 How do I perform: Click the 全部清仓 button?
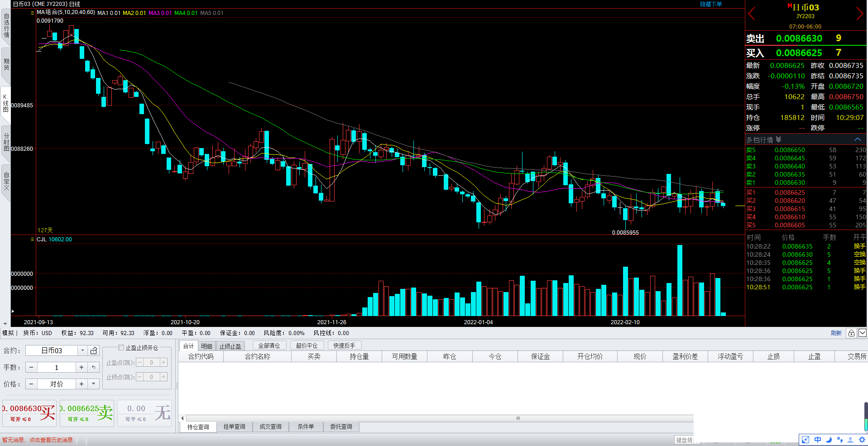tap(269, 345)
